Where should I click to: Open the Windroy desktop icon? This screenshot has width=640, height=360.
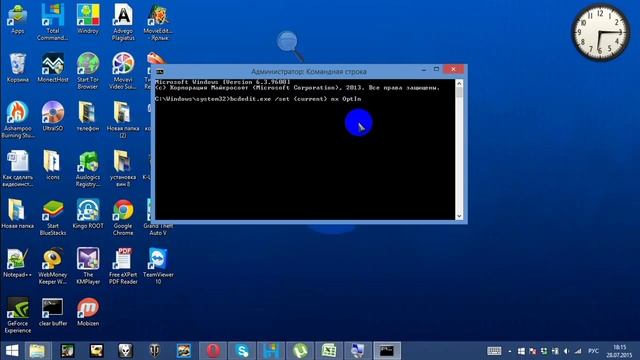[x=88, y=18]
